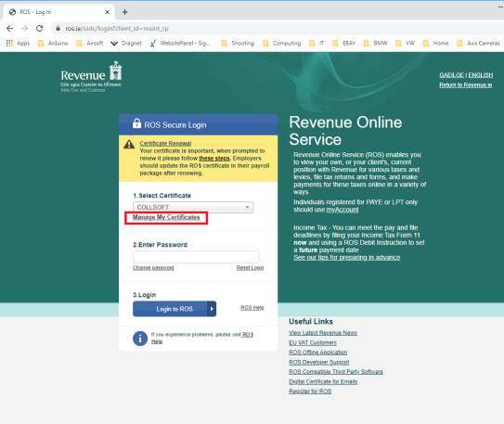The height and width of the screenshot is (424, 504).
Task: Open the myAccount link
Action: click(x=342, y=210)
